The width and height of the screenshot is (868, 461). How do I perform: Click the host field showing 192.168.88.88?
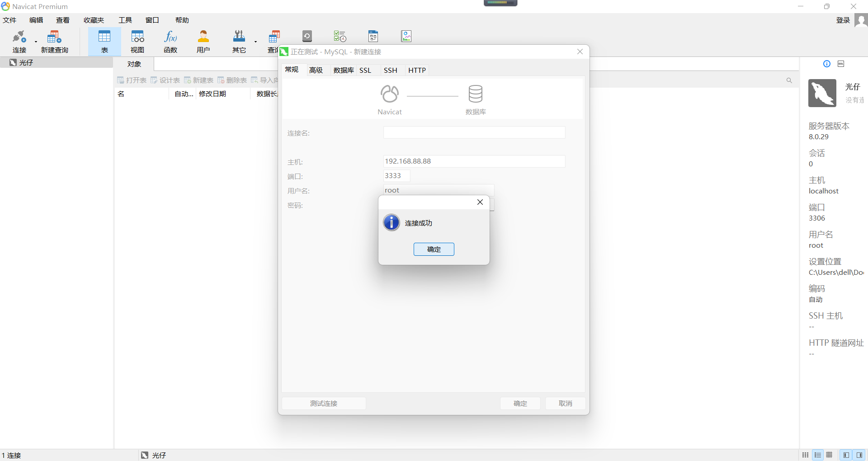tap(474, 161)
